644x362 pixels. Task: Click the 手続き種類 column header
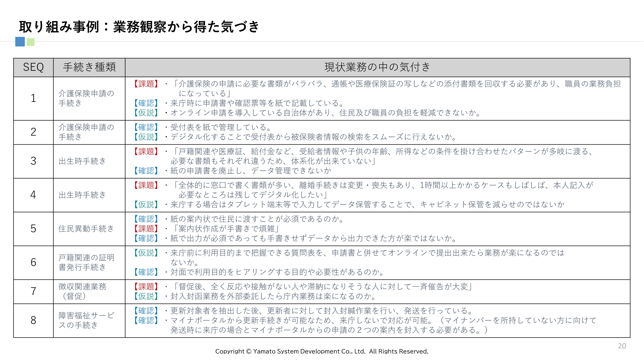89,67
